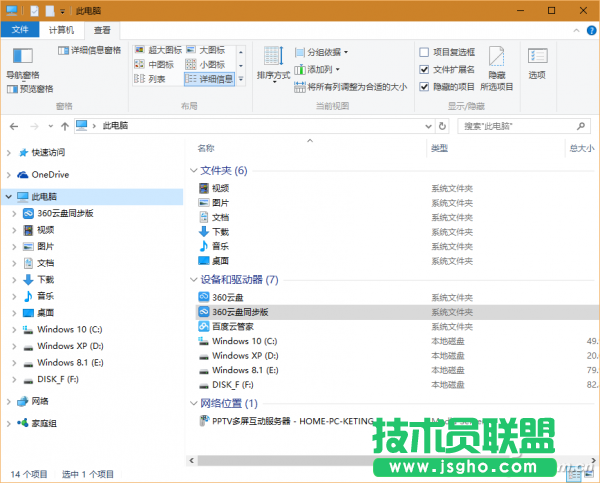
Task: Collapse the ribbon with the chevron
Action: pyautogui.click(x=576, y=30)
